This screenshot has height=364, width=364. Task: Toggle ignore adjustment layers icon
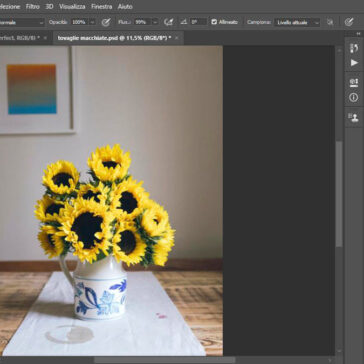click(x=330, y=22)
